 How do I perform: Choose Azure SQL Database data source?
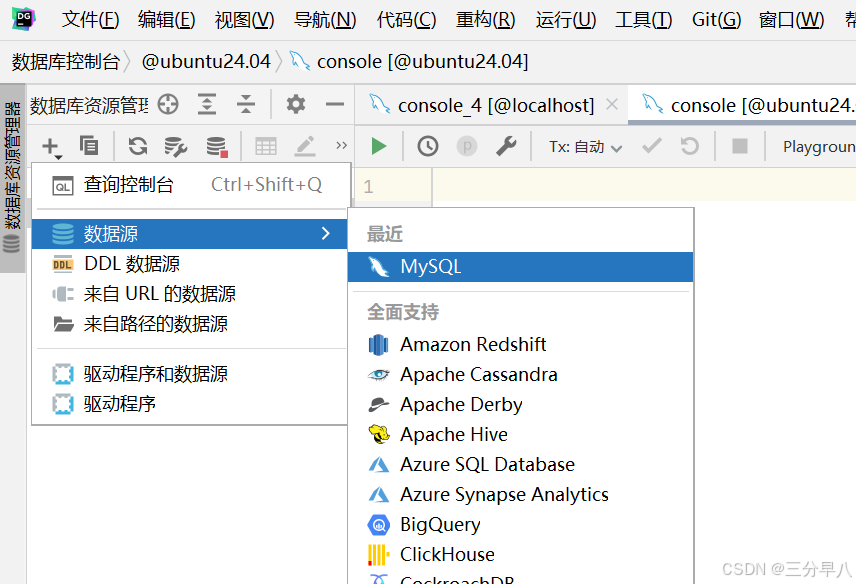coord(520,465)
